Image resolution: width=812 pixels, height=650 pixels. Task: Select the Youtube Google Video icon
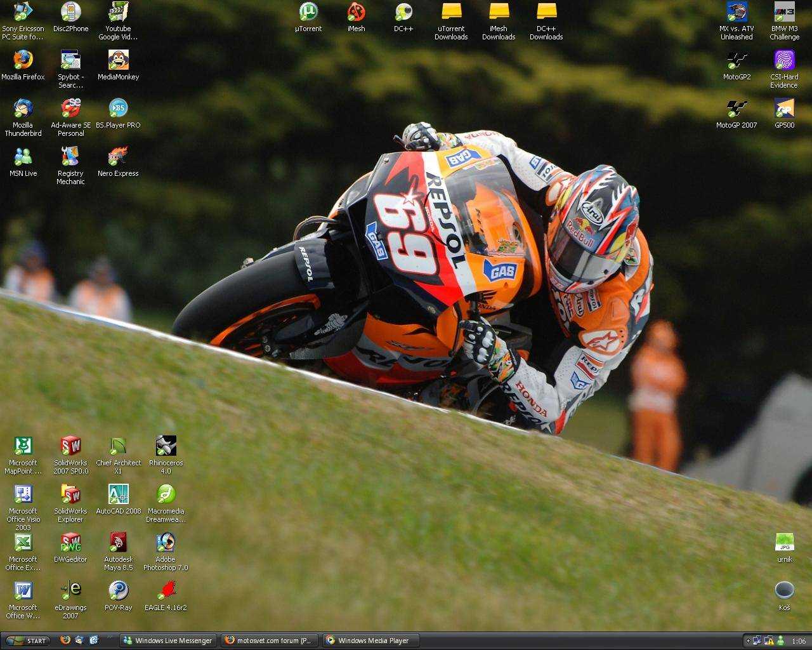click(118, 21)
